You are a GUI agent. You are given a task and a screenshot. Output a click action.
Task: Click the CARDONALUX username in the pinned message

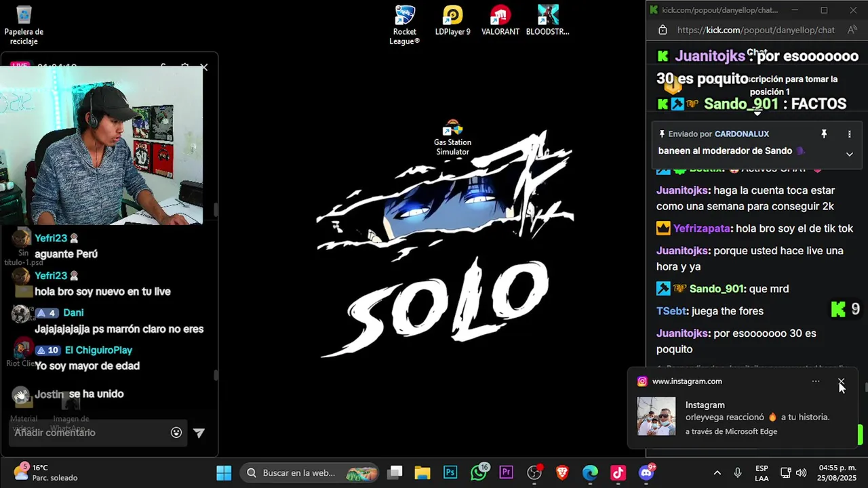click(742, 134)
